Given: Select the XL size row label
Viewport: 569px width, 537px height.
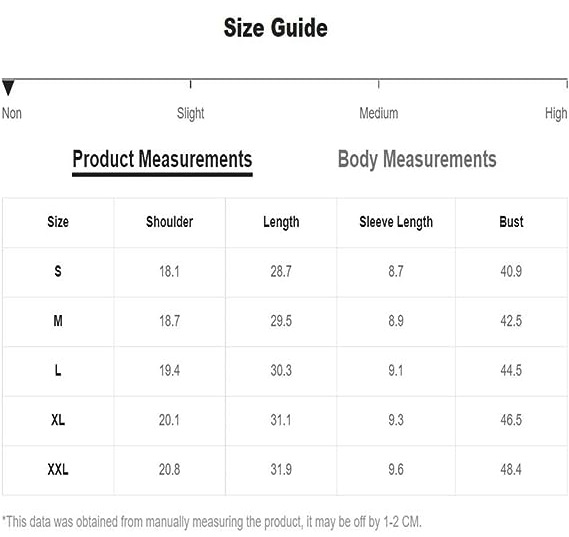Looking at the screenshot, I should (x=58, y=420).
